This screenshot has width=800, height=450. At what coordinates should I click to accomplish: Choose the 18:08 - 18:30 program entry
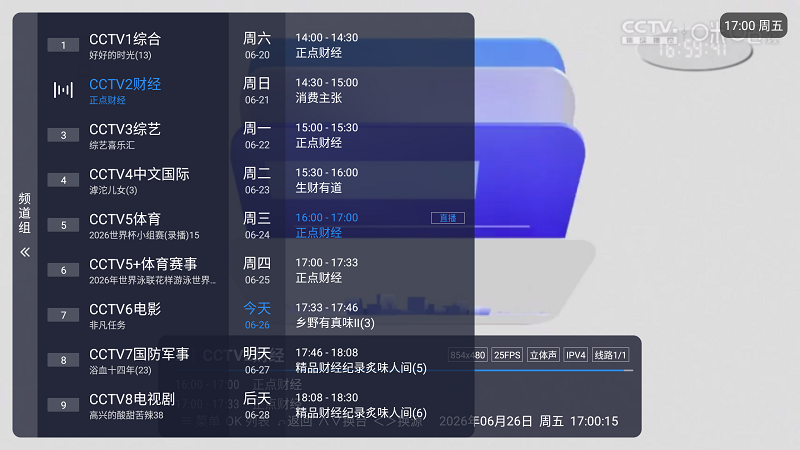pyautogui.click(x=380, y=405)
